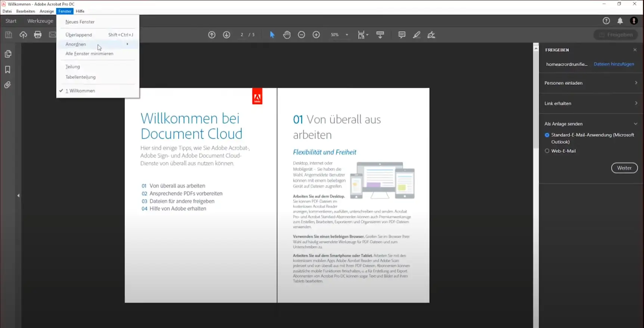Click the next page down-arrow icon
644x328 pixels.
click(x=226, y=35)
